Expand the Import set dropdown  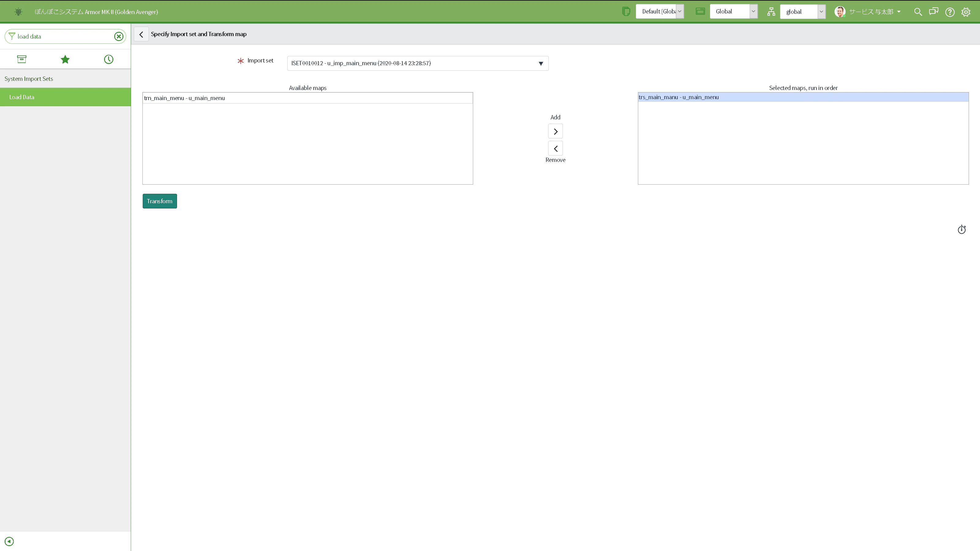[x=418, y=63]
